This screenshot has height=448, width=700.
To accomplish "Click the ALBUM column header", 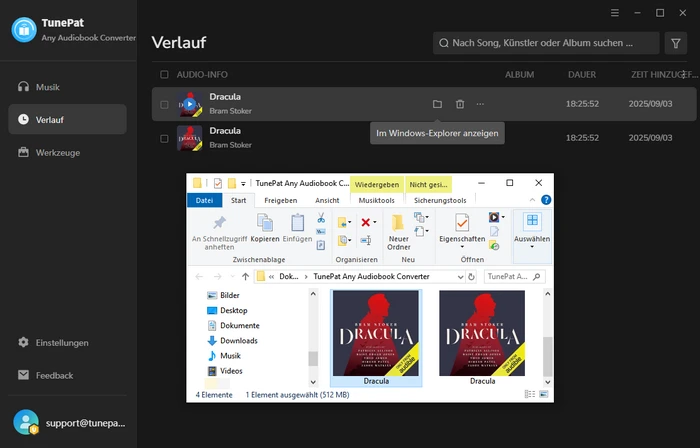I will tap(519, 75).
